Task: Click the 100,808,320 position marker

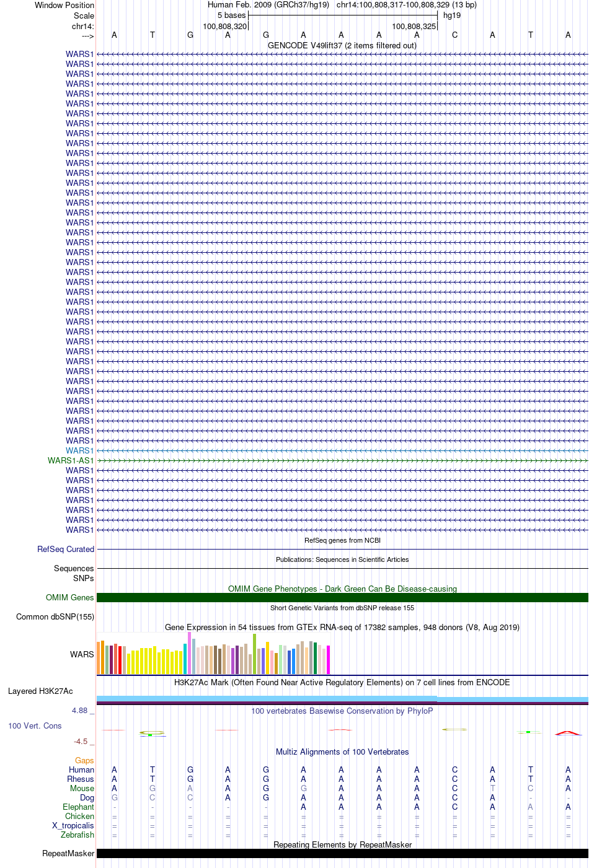Action: 225,27
